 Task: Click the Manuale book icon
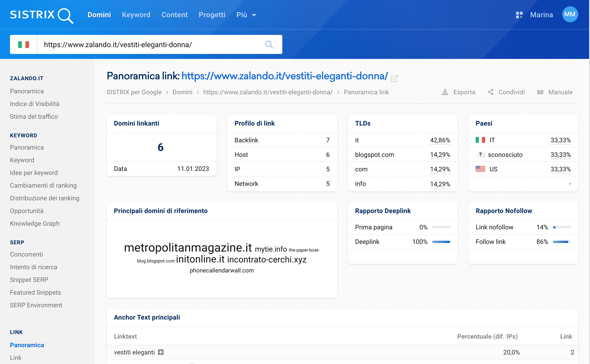pyautogui.click(x=540, y=92)
